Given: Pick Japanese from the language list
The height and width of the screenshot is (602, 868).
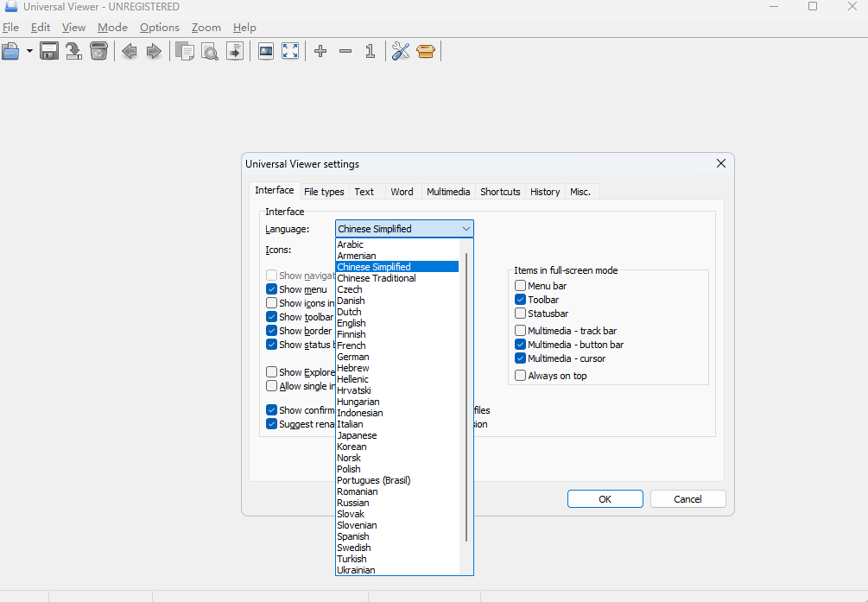Looking at the screenshot, I should pyautogui.click(x=397, y=435).
